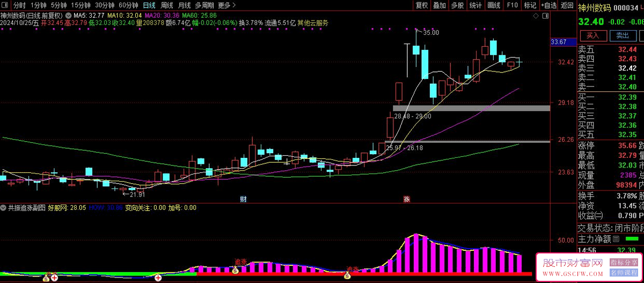This screenshot has height=283, width=644.
Task: Select the 卖四 ask price 32.43
Action: [x=627, y=59]
